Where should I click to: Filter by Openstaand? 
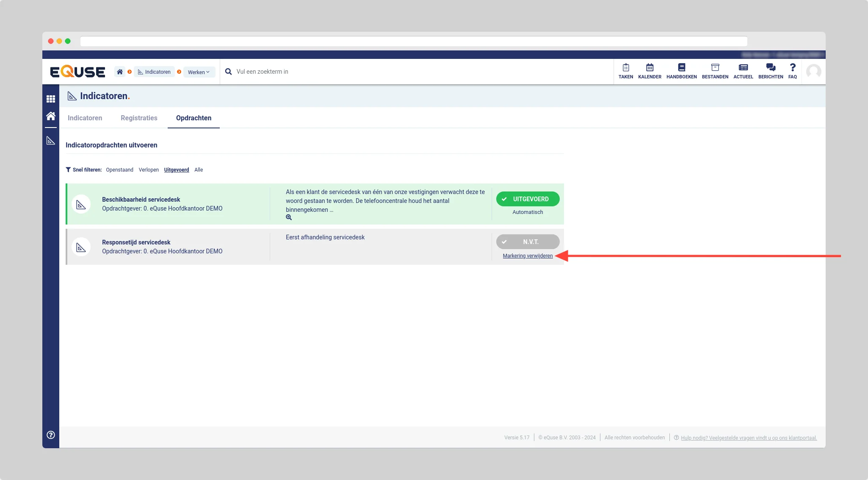(119, 170)
